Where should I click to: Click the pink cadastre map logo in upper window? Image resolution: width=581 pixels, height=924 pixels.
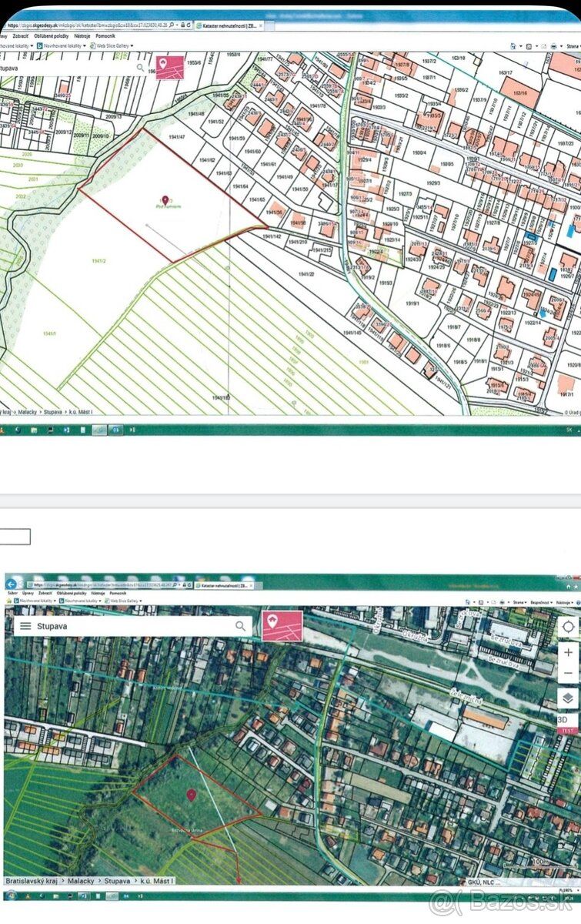coord(170,66)
